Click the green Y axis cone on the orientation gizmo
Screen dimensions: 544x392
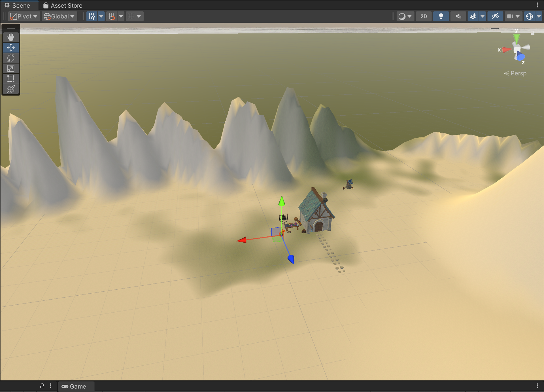[x=517, y=38]
